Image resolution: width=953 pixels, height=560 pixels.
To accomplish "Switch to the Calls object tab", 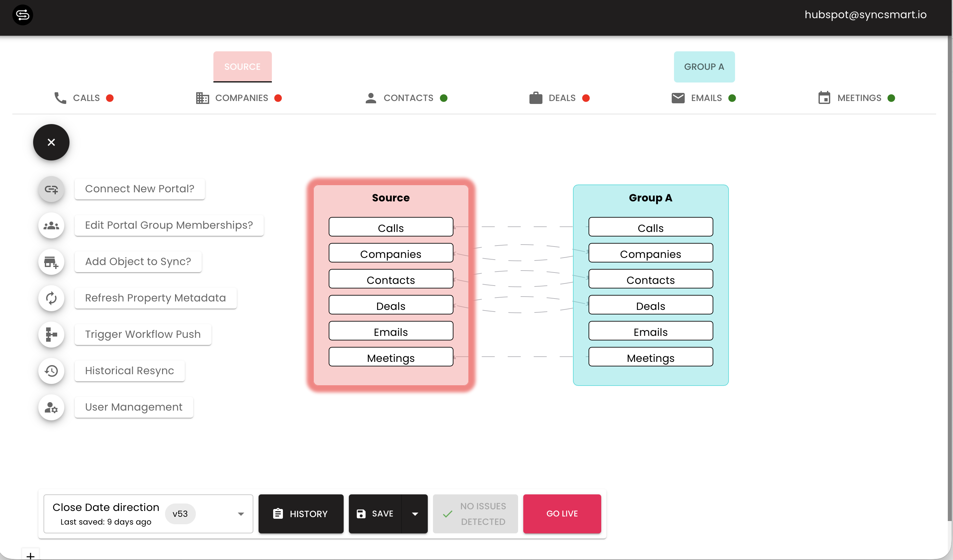I will 83,98.
